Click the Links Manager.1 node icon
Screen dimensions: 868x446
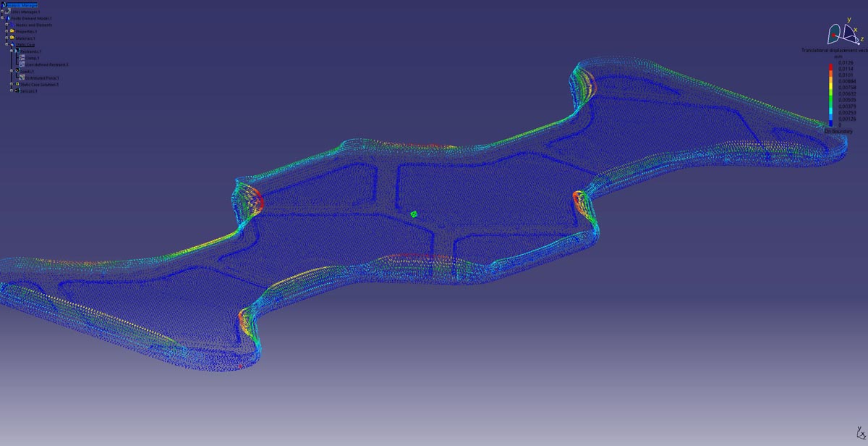7,12
